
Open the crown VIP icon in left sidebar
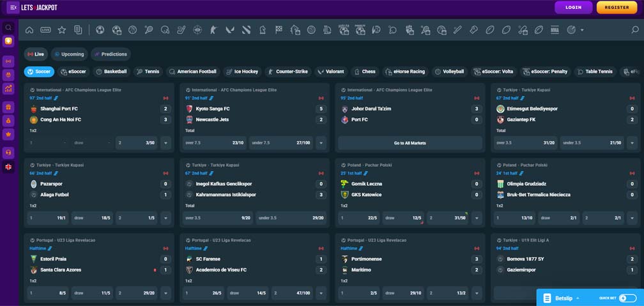pos(9,134)
